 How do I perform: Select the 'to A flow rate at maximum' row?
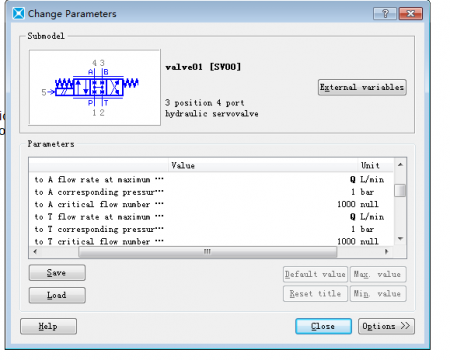tap(211, 179)
